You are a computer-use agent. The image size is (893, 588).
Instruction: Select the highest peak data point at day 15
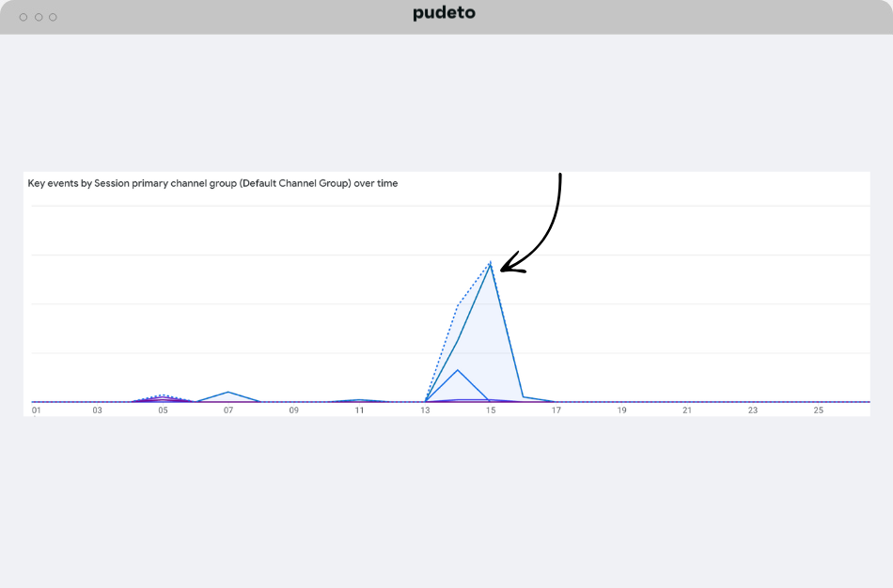pyautogui.click(x=491, y=263)
